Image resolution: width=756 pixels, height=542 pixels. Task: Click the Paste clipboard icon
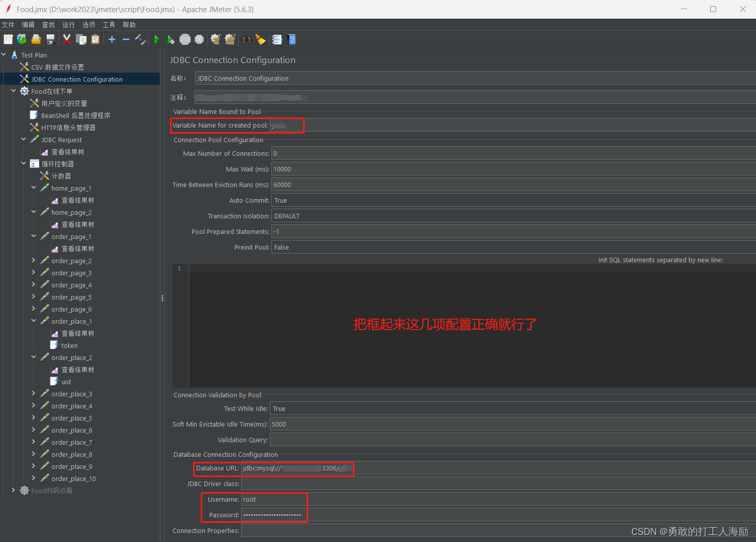coord(95,39)
